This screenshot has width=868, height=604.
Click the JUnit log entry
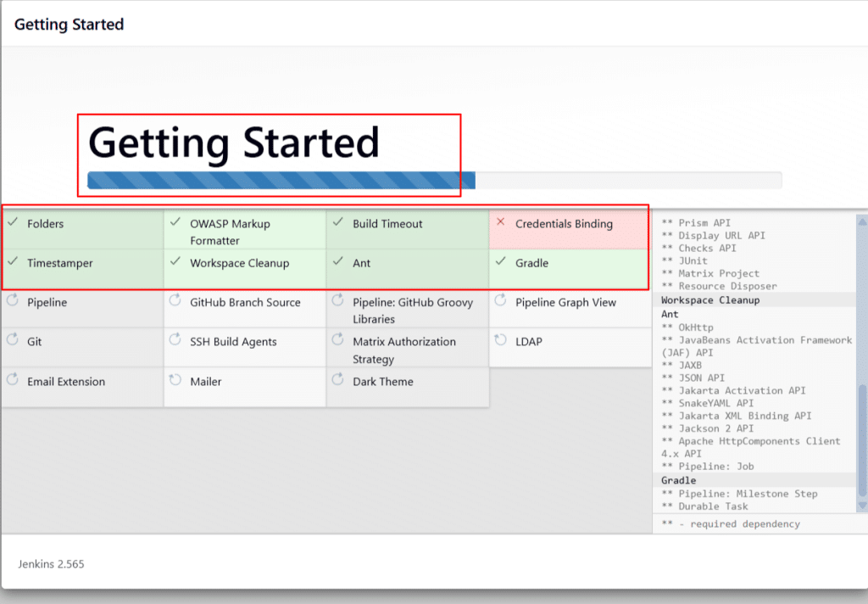coord(685,260)
